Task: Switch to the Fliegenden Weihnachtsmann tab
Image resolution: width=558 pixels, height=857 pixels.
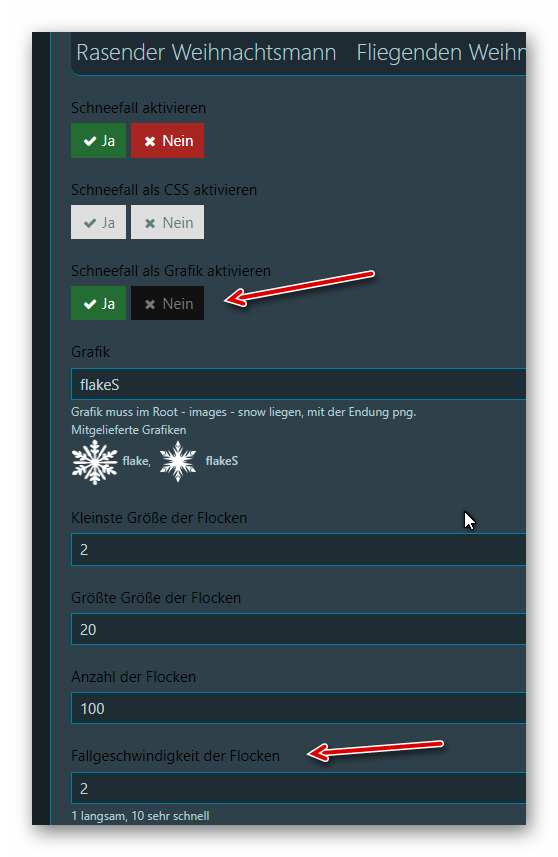Action: coord(440,52)
